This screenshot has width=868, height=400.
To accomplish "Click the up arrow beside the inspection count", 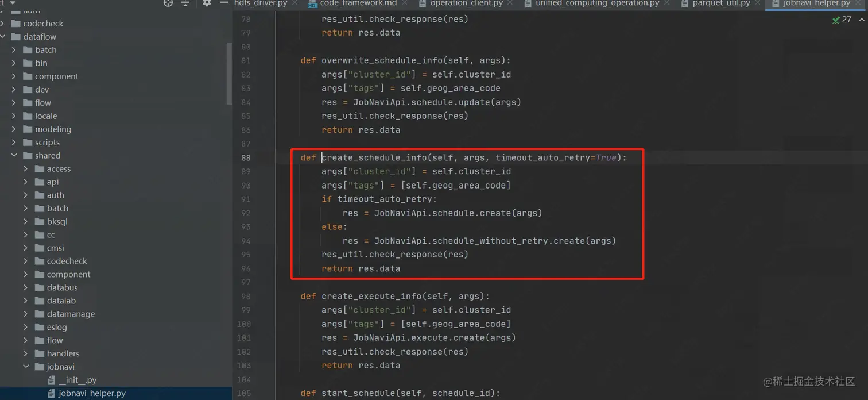I will pos(861,20).
